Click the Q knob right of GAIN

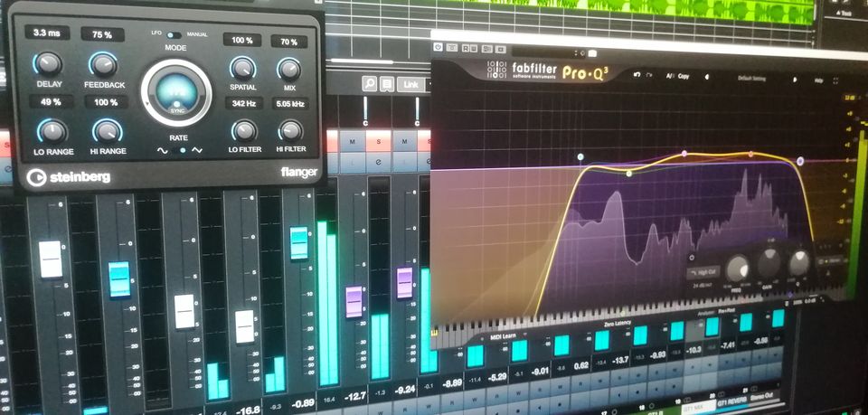click(x=798, y=263)
